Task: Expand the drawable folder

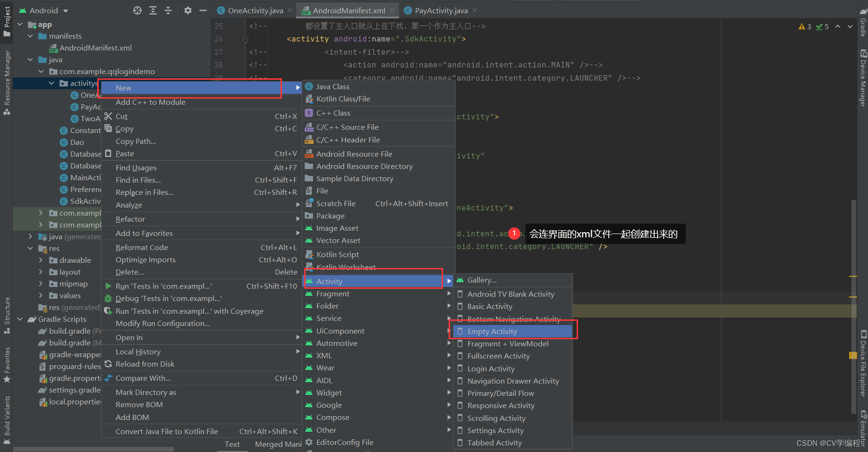Action: [41, 260]
